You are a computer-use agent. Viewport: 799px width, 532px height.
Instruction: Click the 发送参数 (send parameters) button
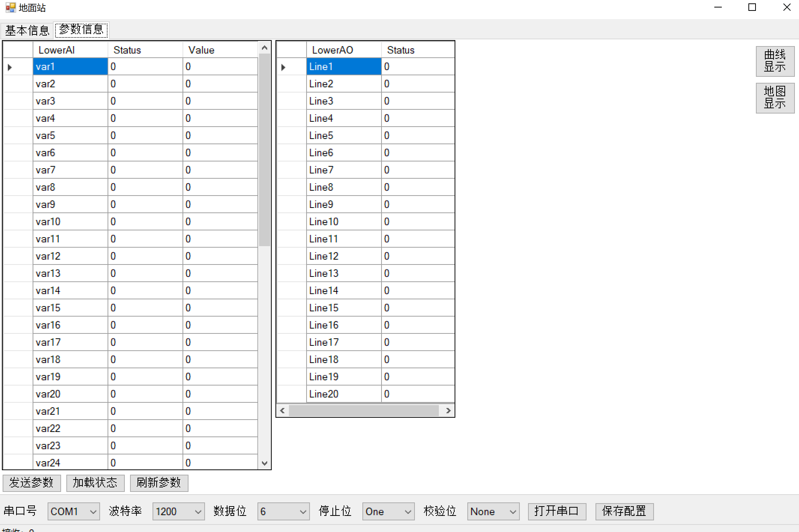31,483
